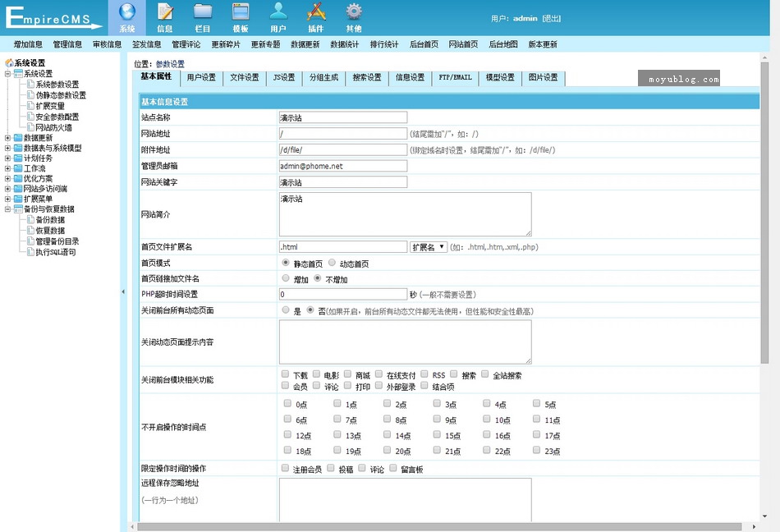Image resolution: width=780 pixels, height=532 pixels.
Task: Click the 参数设置 breadcrumb link
Action: coord(170,64)
